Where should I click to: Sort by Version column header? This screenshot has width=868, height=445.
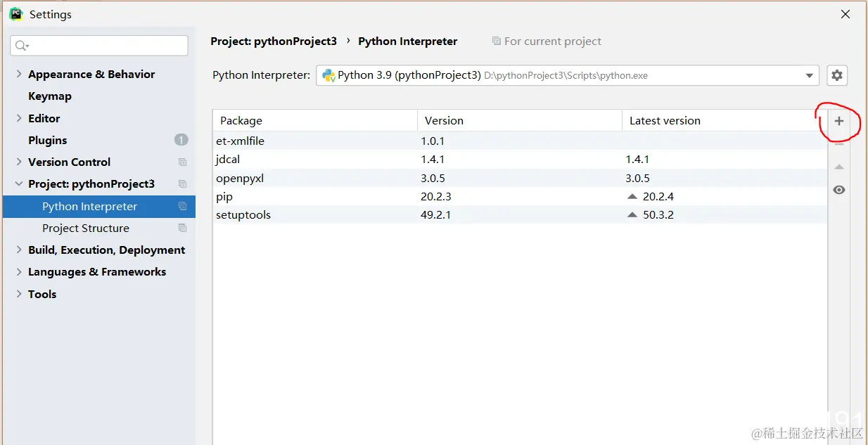pyautogui.click(x=520, y=120)
